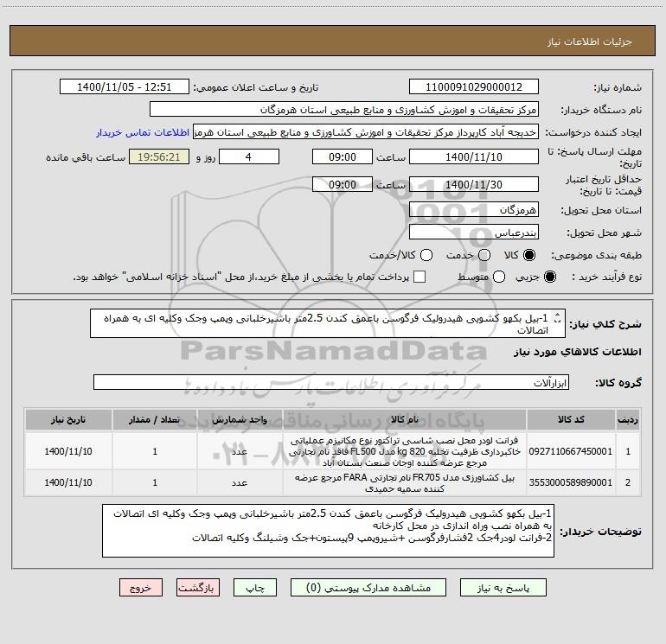
Task: Click the تاریخ نیاز column header
Action: [68, 419]
